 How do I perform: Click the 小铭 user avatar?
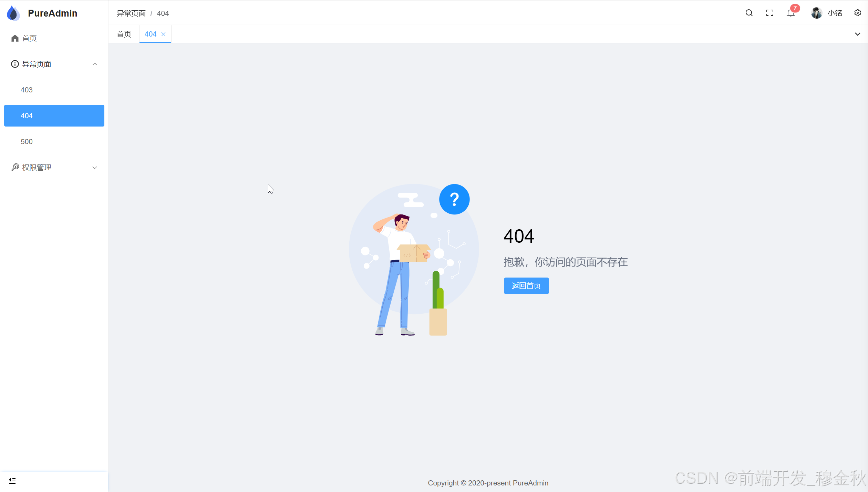point(816,13)
